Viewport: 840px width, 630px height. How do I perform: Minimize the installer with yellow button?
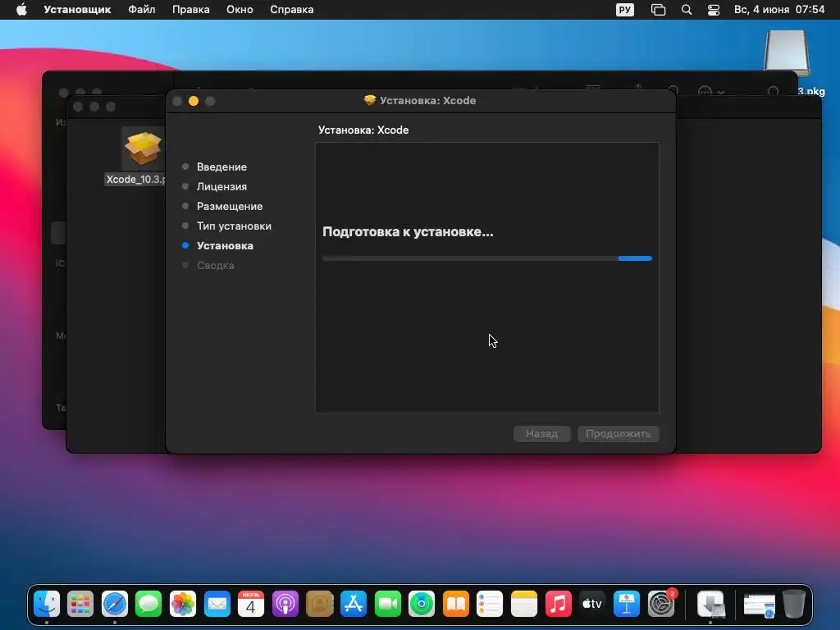(194, 101)
